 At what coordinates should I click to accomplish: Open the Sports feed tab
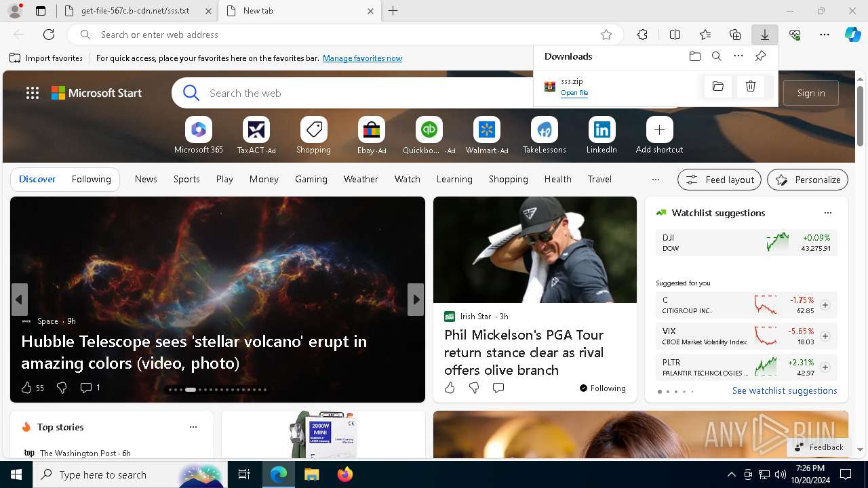coord(186,179)
